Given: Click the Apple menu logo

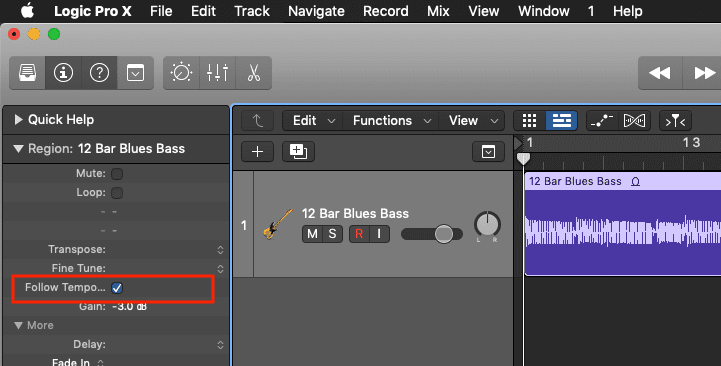Looking at the screenshot, I should click(x=28, y=10).
